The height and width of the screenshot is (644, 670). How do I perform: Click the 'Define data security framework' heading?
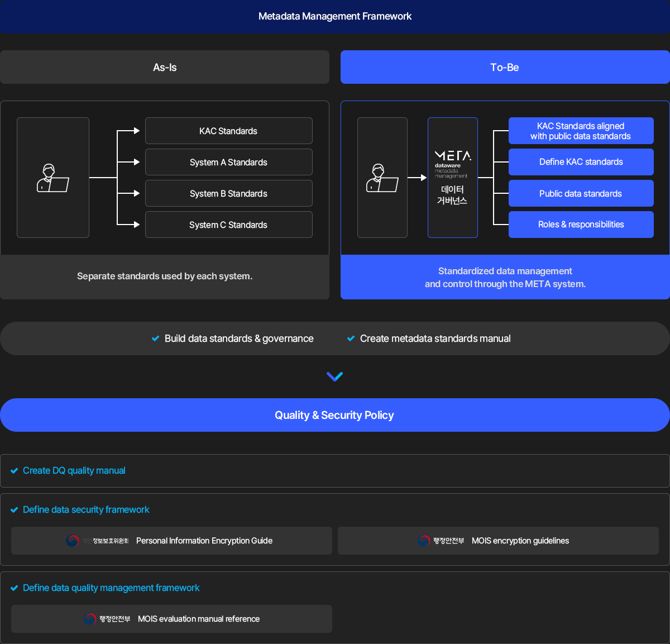click(x=86, y=510)
